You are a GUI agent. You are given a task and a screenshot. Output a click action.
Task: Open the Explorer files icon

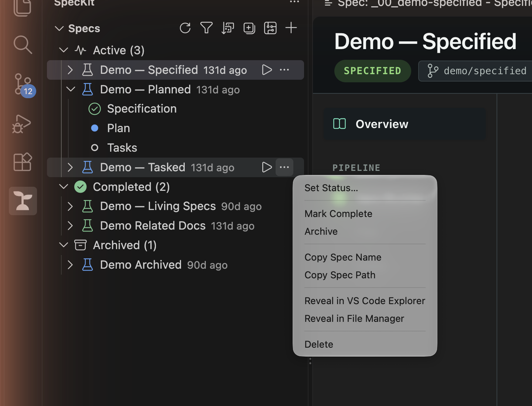pos(23,7)
